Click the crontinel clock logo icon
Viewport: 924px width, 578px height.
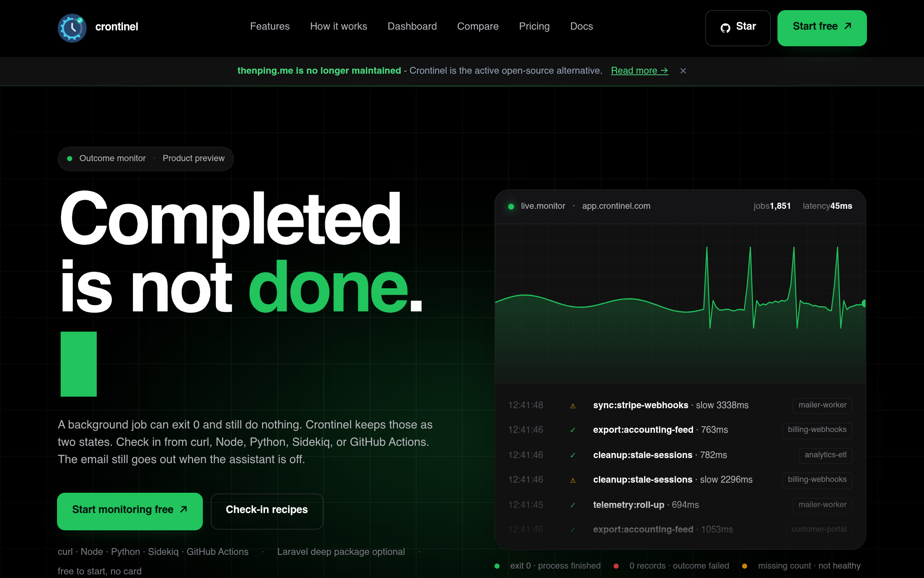[72, 28]
